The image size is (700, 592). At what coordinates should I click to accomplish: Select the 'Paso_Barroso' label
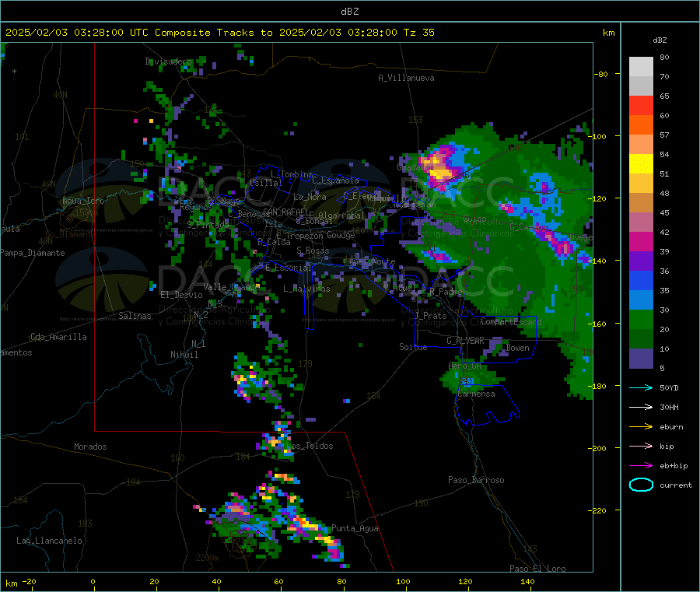pos(476,480)
